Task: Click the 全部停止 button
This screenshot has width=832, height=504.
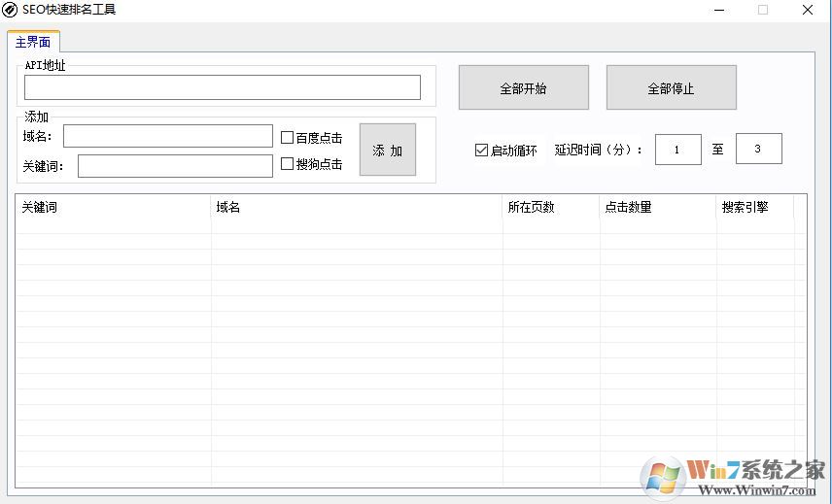Action: click(x=671, y=88)
